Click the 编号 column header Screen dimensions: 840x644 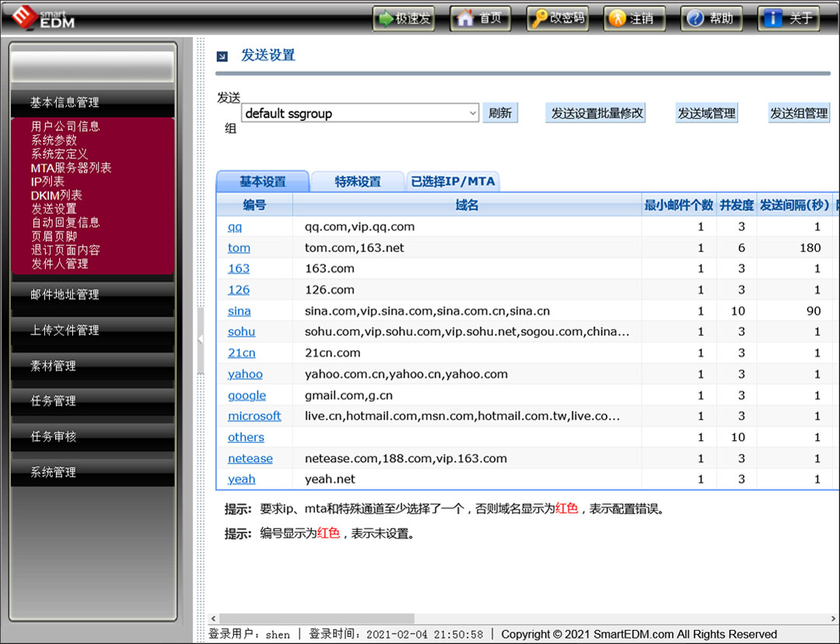(254, 205)
